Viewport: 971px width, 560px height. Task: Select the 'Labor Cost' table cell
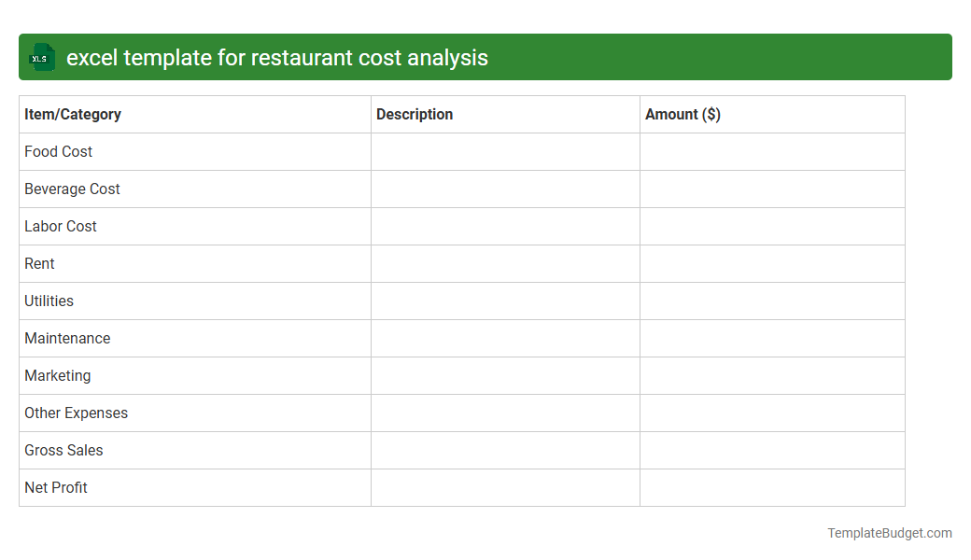click(60, 226)
